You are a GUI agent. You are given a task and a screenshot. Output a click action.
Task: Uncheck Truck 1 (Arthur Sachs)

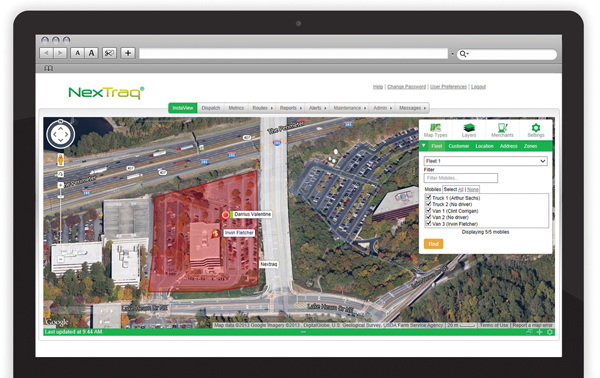(x=429, y=197)
